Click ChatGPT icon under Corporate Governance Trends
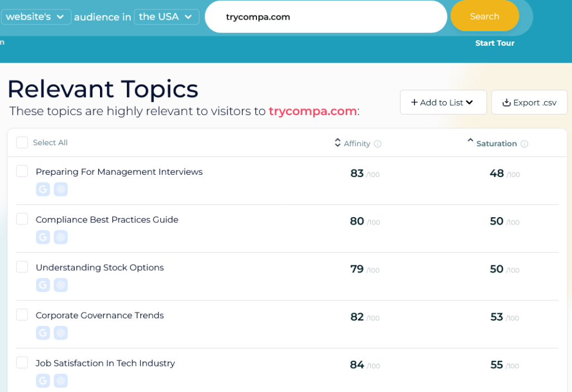572x392 pixels. pos(60,333)
